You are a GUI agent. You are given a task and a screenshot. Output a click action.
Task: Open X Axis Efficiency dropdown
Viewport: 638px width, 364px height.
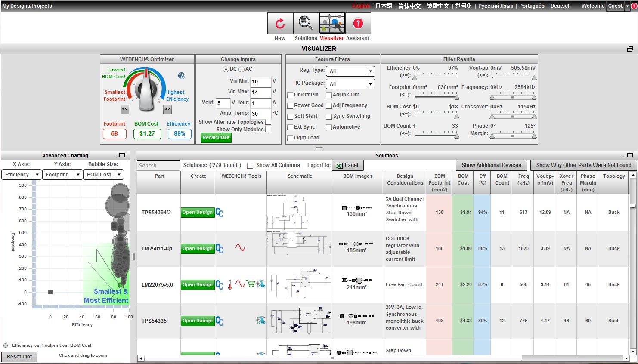coord(22,175)
